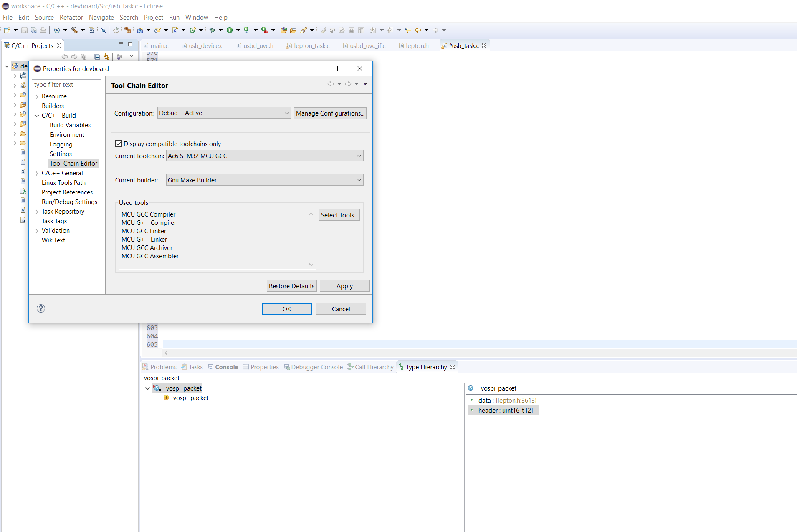
Task: Click the forward arrow in Tool Chain Editor header
Action: (x=348, y=84)
